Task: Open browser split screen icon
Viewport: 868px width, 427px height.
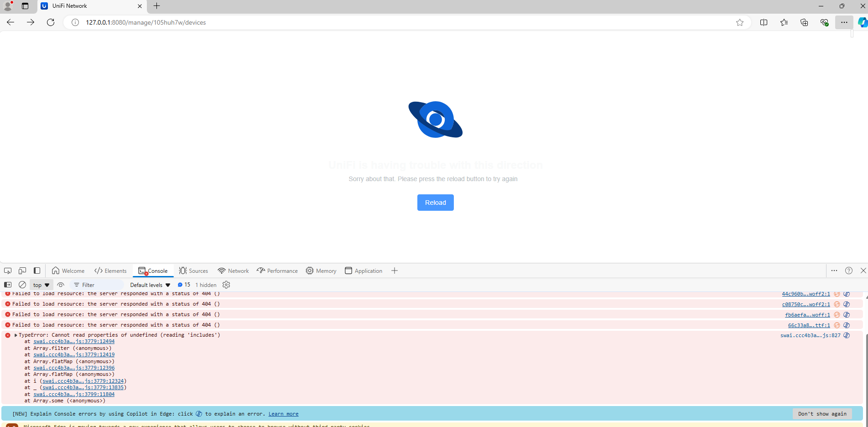Action: 764,22
